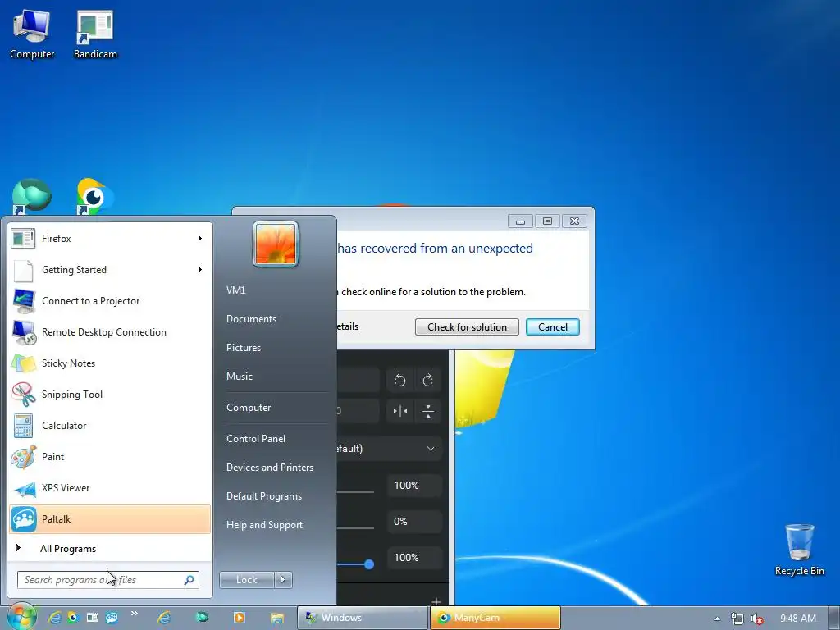
Task: Start Paint from the program list
Action: point(110,456)
